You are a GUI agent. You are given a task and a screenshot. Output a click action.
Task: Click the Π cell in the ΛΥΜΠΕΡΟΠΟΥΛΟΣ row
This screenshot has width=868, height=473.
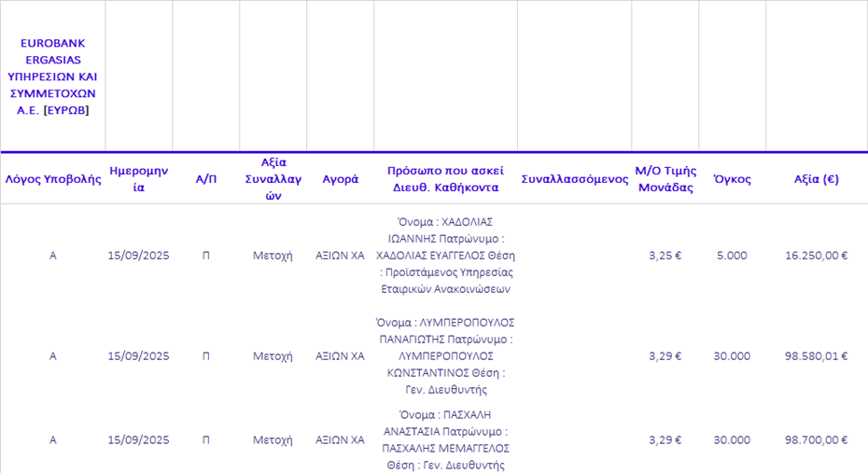tap(206, 356)
